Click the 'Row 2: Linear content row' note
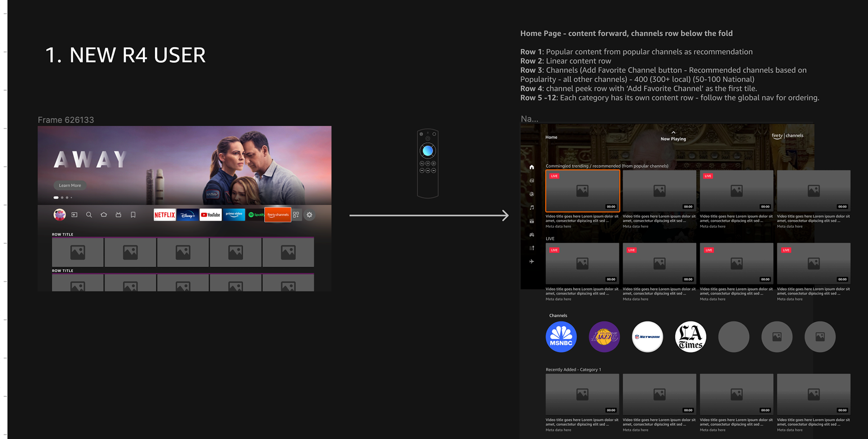This screenshot has width=868, height=439. point(566,61)
